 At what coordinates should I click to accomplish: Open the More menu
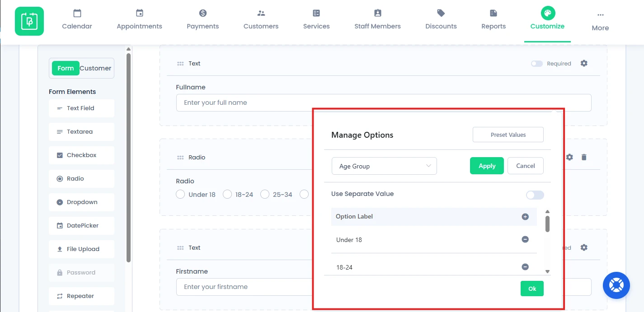point(600,22)
